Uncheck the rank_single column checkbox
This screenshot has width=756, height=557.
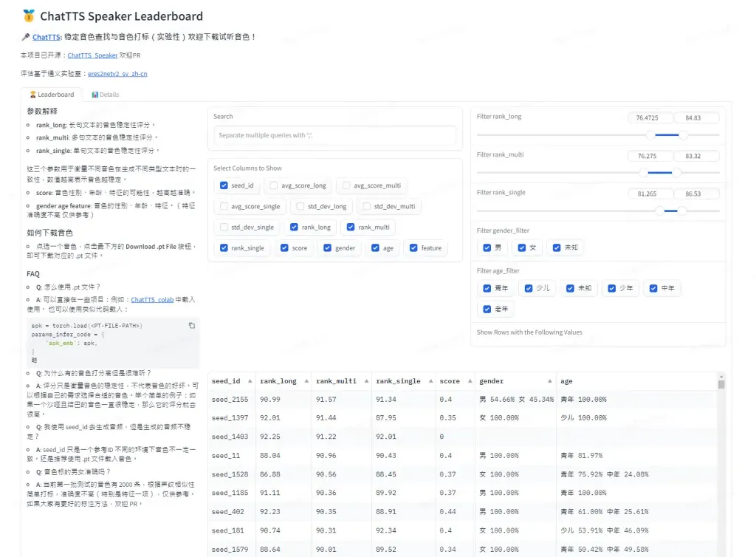pyautogui.click(x=224, y=247)
